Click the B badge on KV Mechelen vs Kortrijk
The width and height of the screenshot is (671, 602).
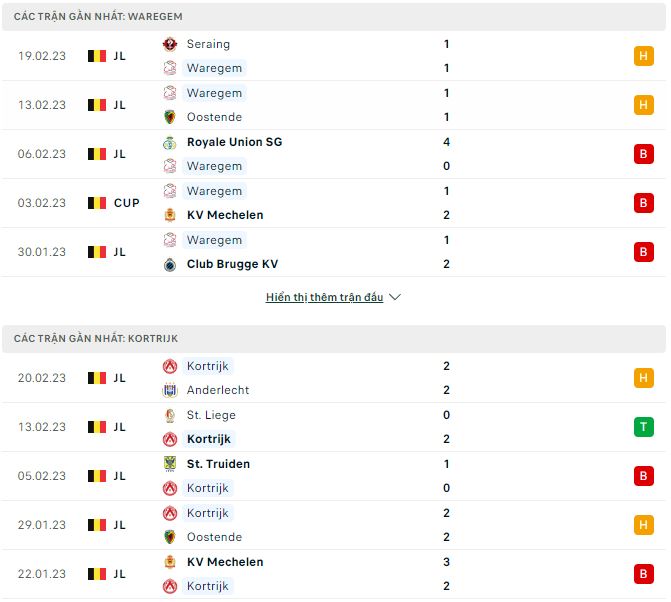[x=644, y=574]
